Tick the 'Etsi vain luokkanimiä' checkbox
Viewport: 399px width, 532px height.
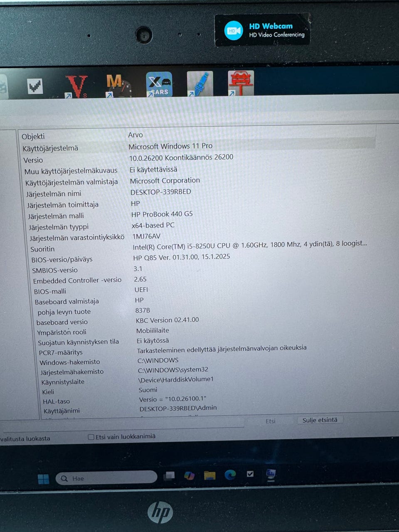coord(91,437)
